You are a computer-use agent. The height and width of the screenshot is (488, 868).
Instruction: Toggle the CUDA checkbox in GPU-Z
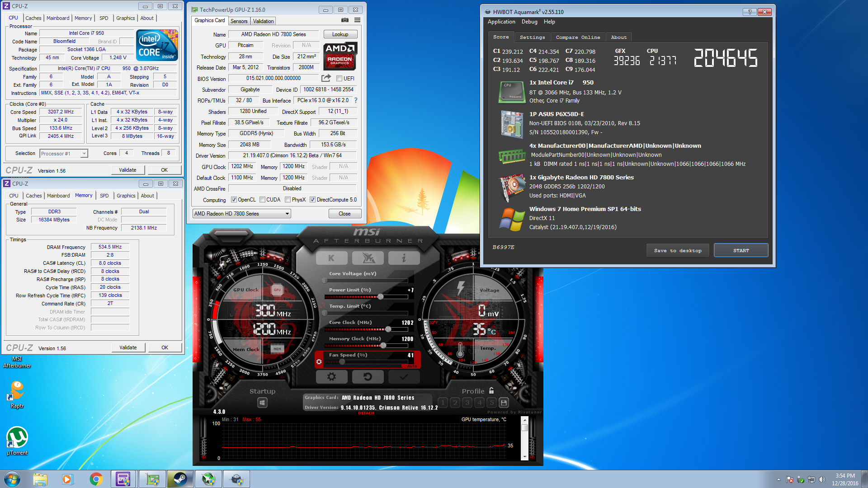pos(262,200)
